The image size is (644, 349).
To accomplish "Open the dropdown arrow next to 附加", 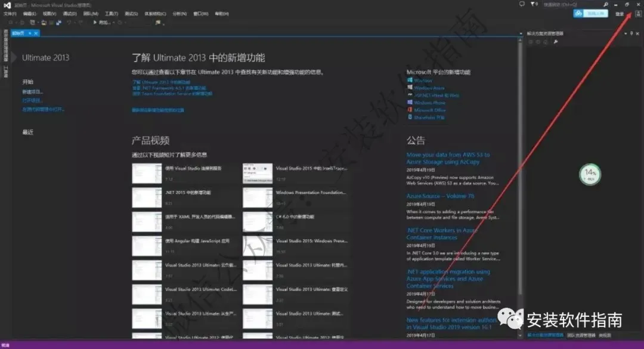I will [x=113, y=23].
